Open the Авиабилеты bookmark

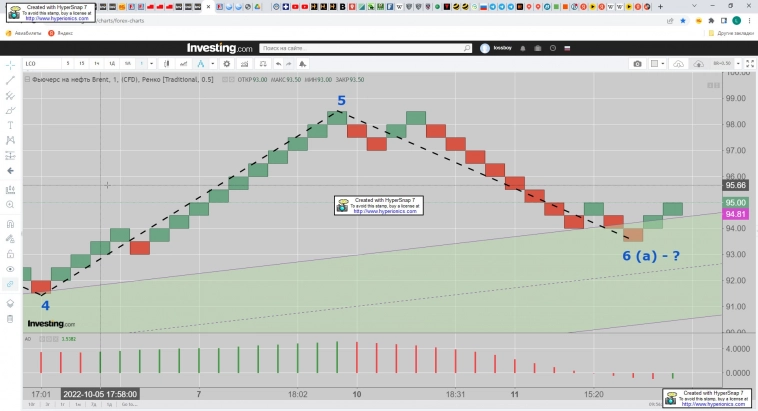24,33
